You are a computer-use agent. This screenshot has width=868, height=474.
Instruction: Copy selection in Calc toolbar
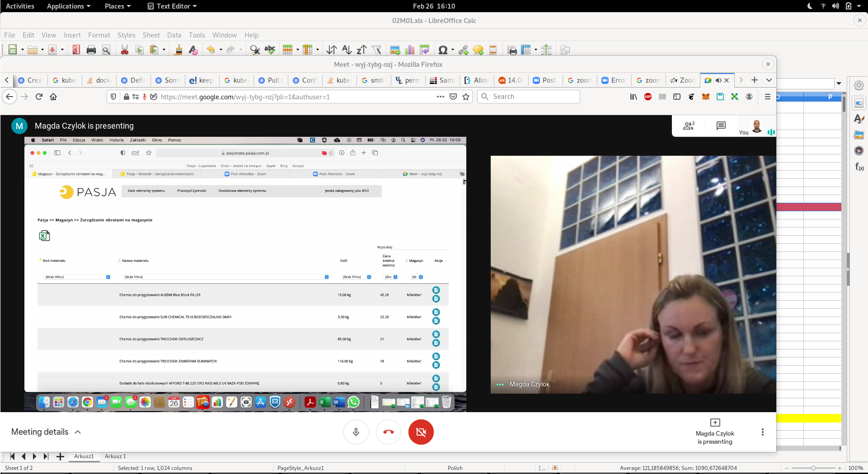140,50
